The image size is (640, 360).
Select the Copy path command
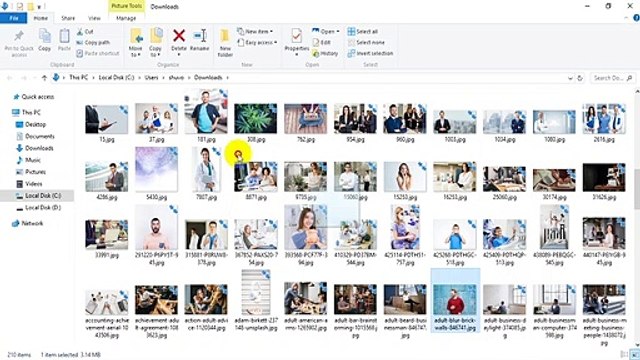pos(93,42)
